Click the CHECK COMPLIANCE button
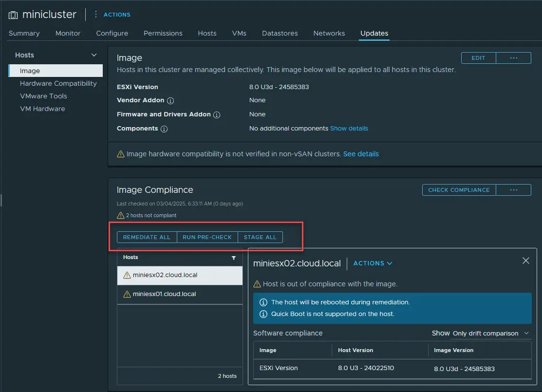Viewport: 542px width, 392px height. tap(458, 190)
